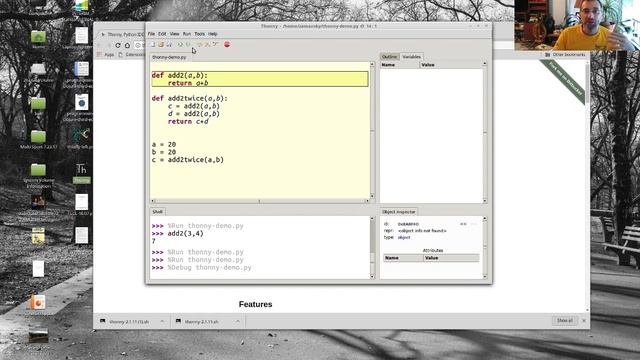640x360 pixels.
Task: Click the 'd = add2(a,b)' line
Action: (x=193, y=114)
